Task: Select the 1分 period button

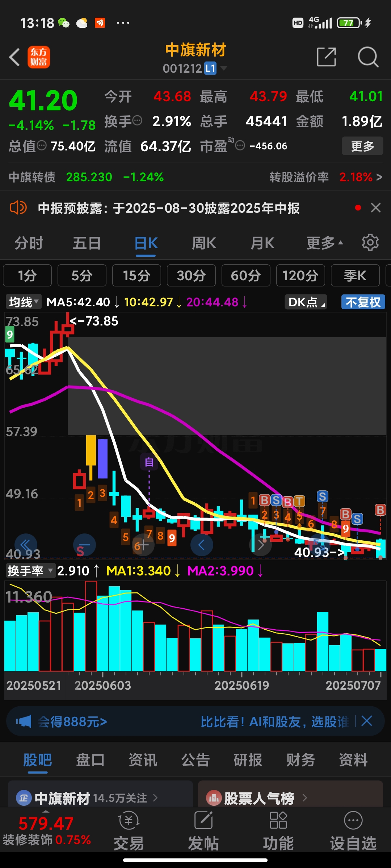Action: click(27, 276)
